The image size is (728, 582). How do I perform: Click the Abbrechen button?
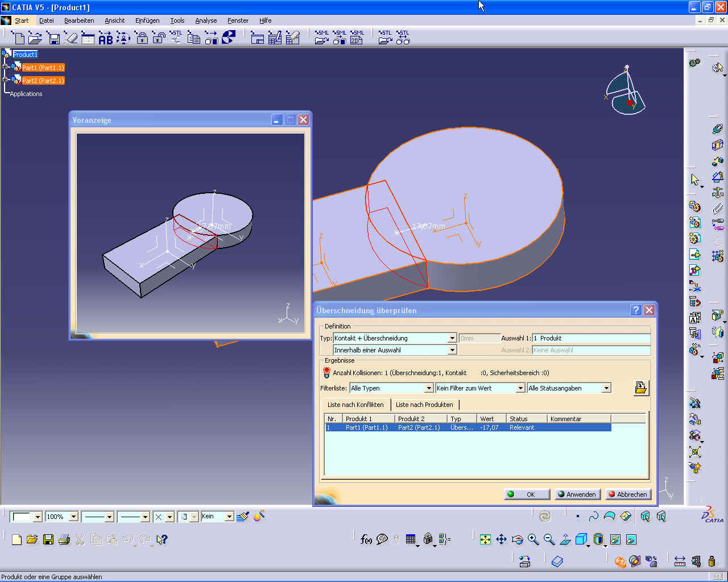click(628, 494)
